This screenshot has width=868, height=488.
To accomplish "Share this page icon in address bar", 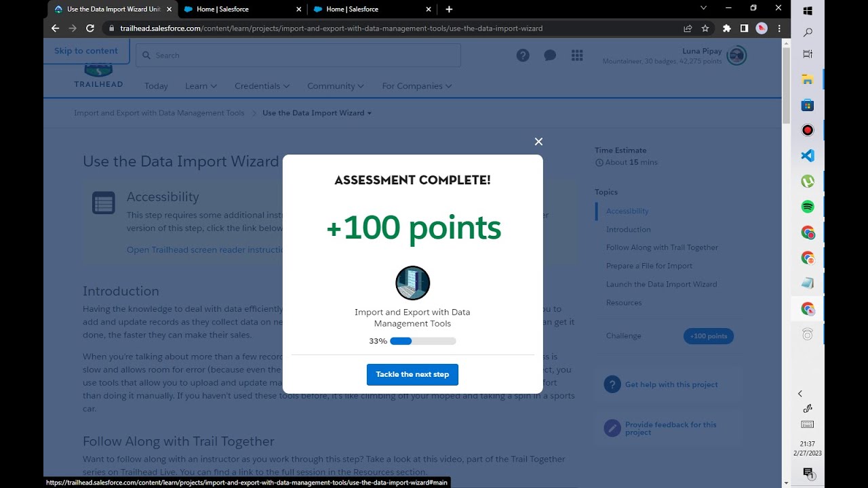I will [688, 28].
